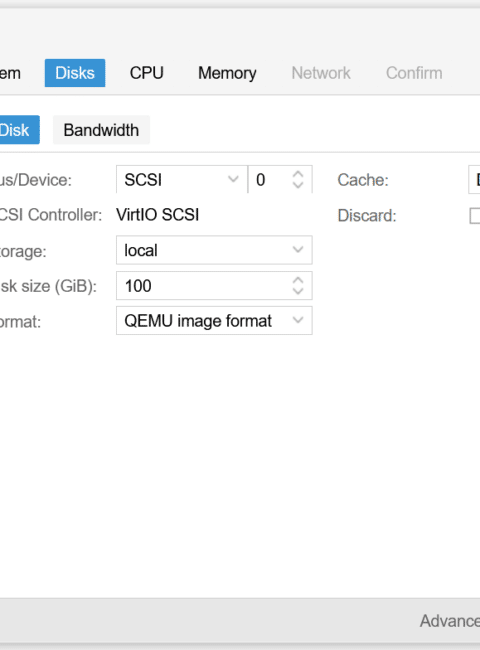This screenshot has height=650, width=480.
Task: Select the Disks tab
Action: 75,73
